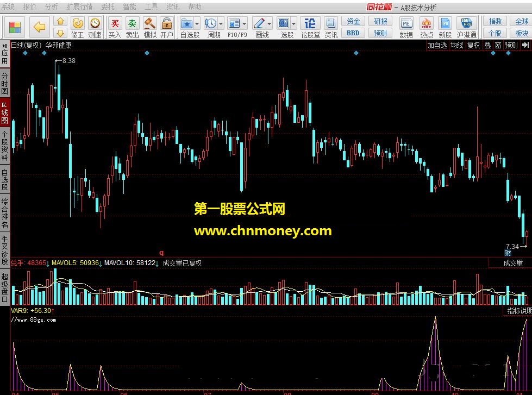Viewport: 532px width, 395px height.
Task: Click the 开户 open account lock icon
Action: click(167, 28)
